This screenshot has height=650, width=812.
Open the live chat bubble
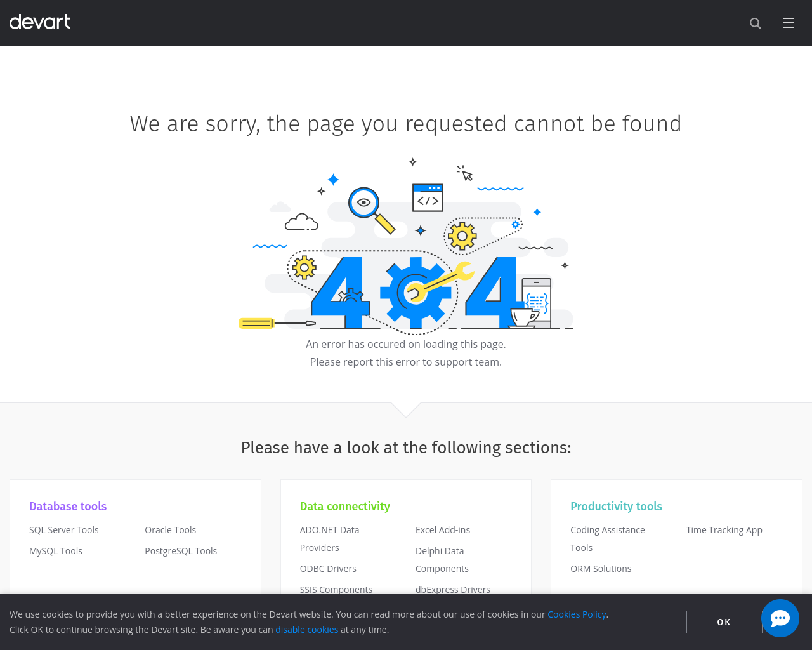780,618
